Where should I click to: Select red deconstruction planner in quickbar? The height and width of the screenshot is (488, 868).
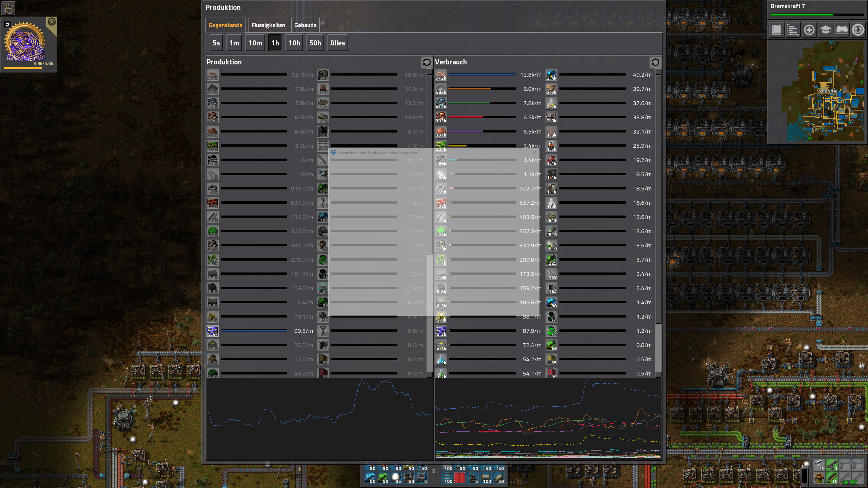pyautogui.click(x=460, y=478)
